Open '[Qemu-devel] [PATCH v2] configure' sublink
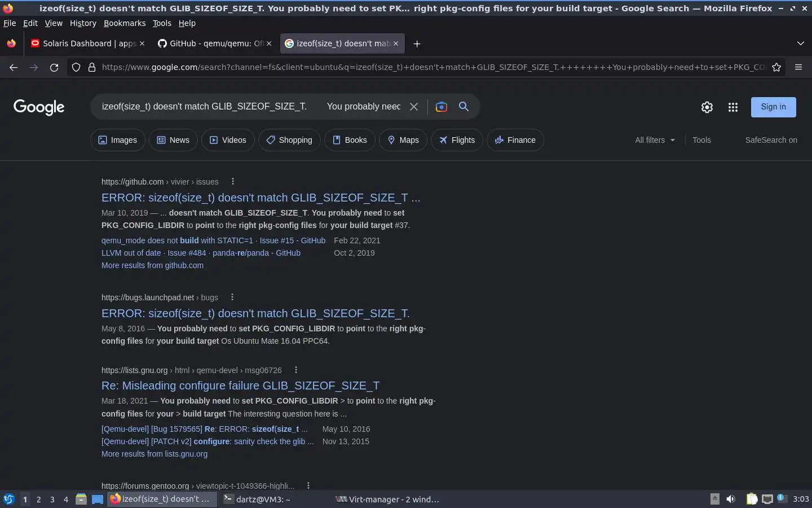Image resolution: width=812 pixels, height=508 pixels. click(208, 441)
